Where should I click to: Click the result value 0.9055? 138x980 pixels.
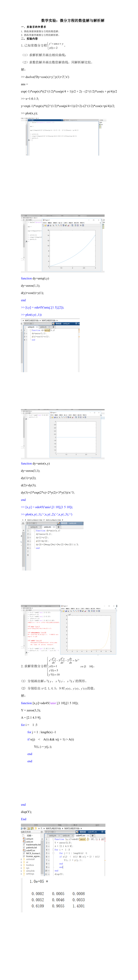click(x=58, y=906)
